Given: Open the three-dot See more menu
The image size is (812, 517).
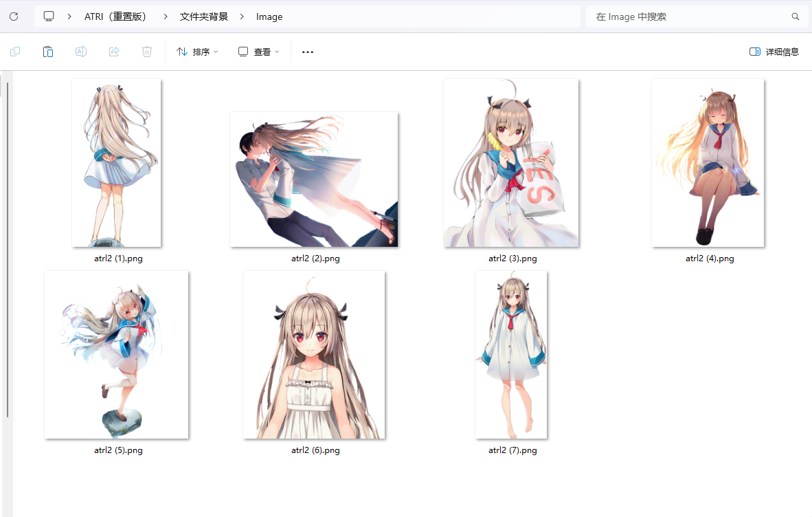Looking at the screenshot, I should (308, 52).
